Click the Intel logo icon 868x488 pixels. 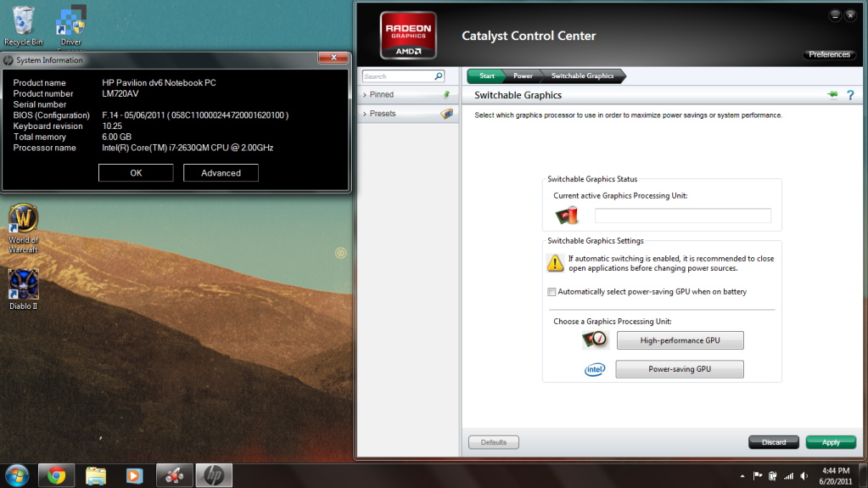click(595, 369)
